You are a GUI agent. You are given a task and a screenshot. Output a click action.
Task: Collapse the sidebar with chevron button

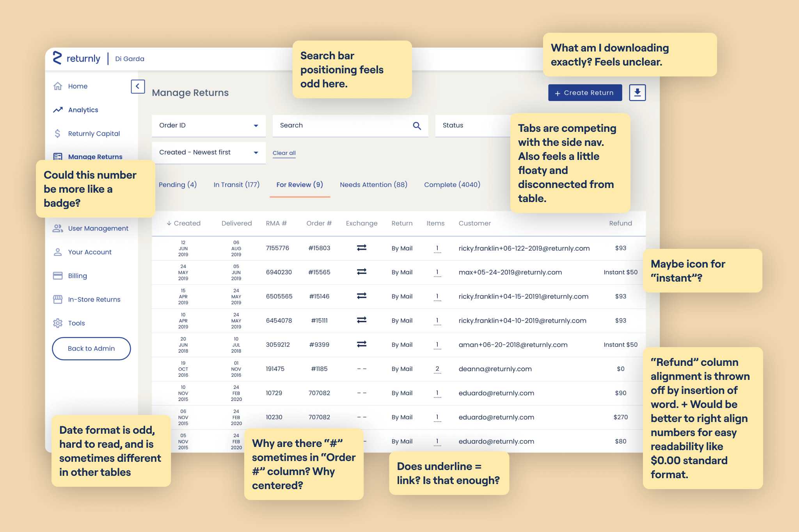138,87
